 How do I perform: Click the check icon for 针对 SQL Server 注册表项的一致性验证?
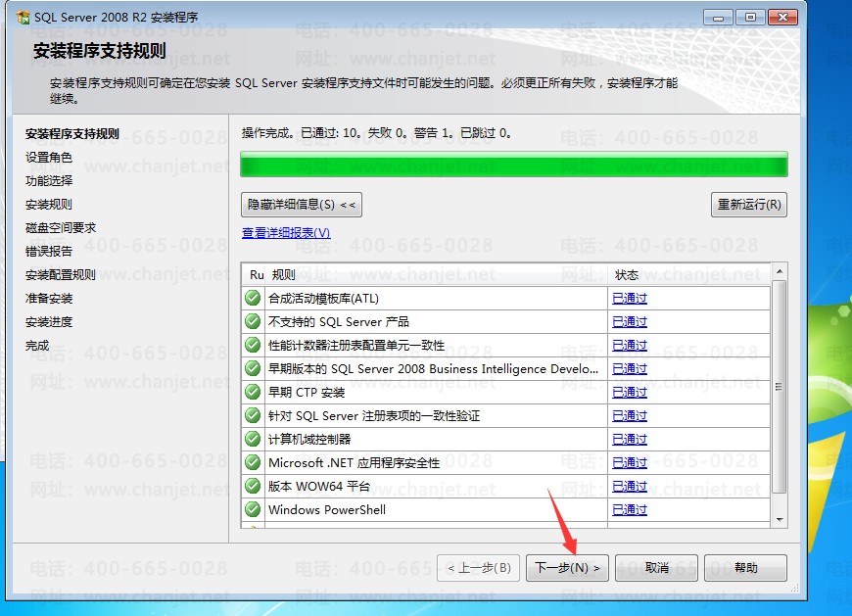tap(253, 415)
